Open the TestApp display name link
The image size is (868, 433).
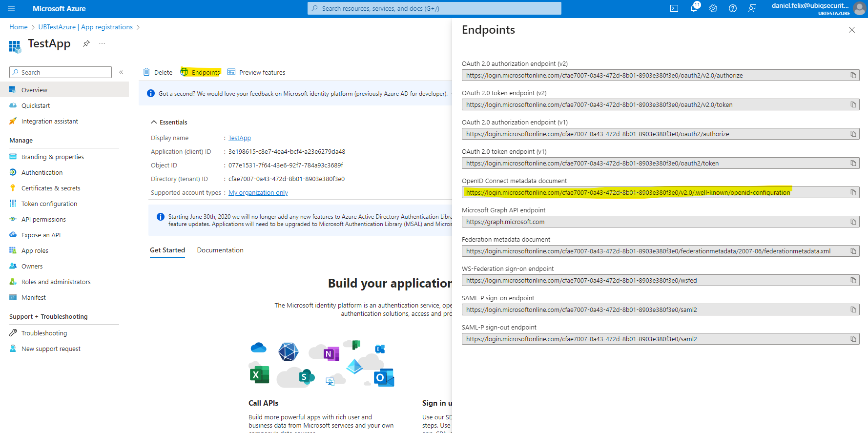tap(240, 138)
